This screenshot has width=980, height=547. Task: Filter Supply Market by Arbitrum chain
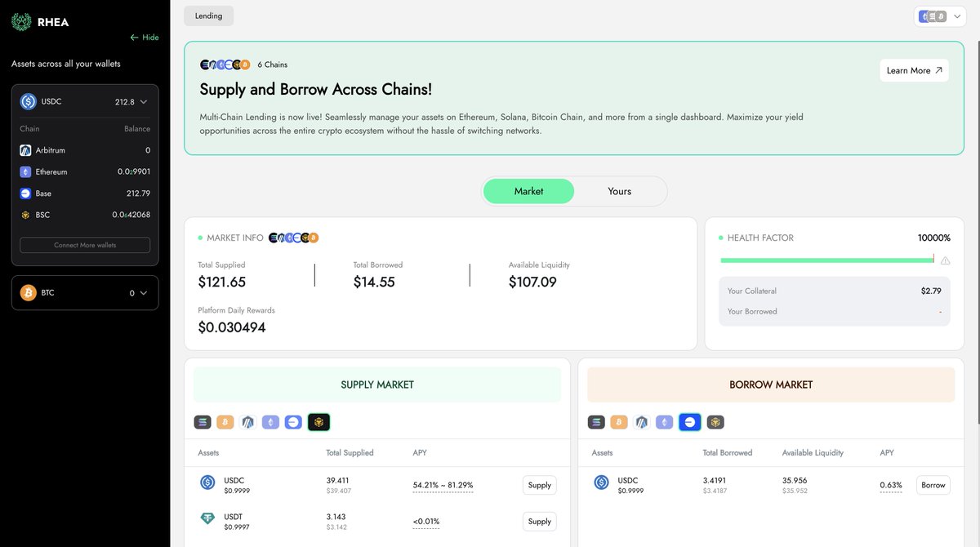247,422
